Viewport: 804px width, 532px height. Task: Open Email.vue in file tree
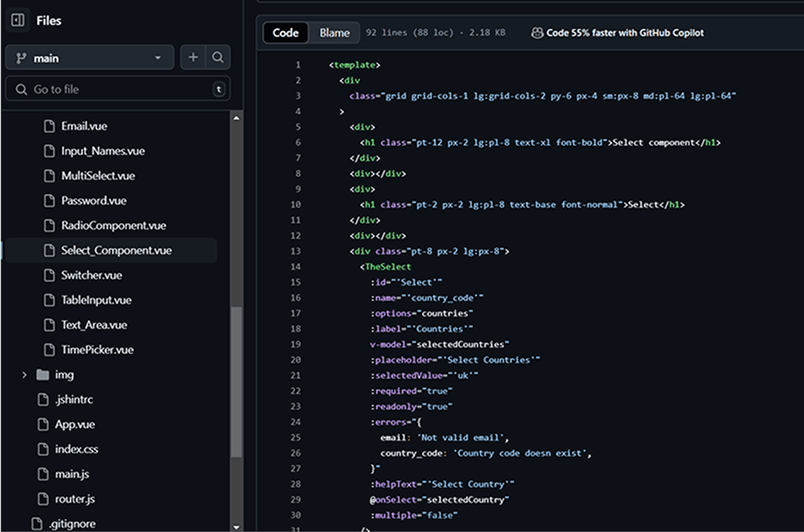pyautogui.click(x=84, y=126)
